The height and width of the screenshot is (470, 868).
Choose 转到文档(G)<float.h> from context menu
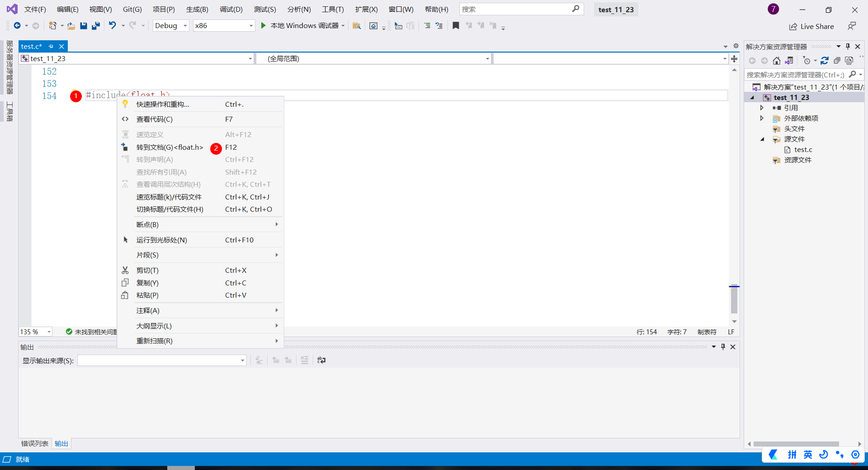(x=200, y=147)
